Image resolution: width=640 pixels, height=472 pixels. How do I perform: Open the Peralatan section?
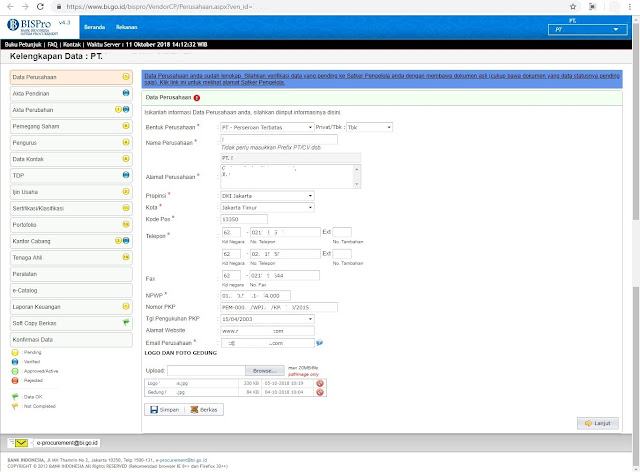pos(71,274)
